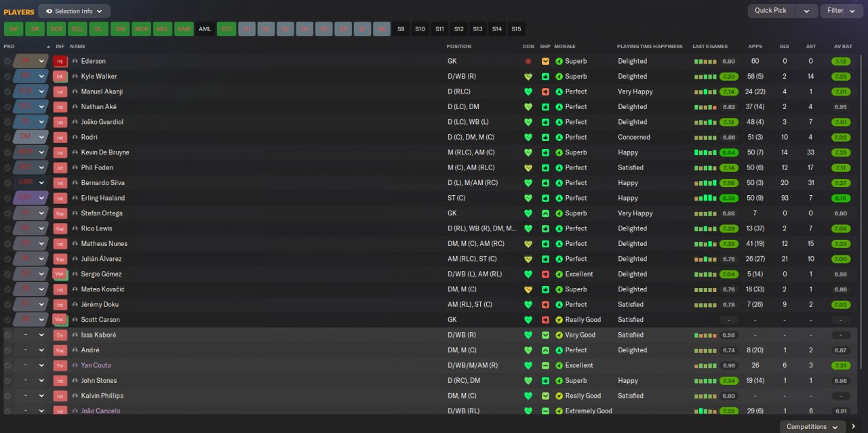Click Sergio Gómez's Excellent morale icon
The width and height of the screenshot is (868, 433).
click(x=559, y=274)
